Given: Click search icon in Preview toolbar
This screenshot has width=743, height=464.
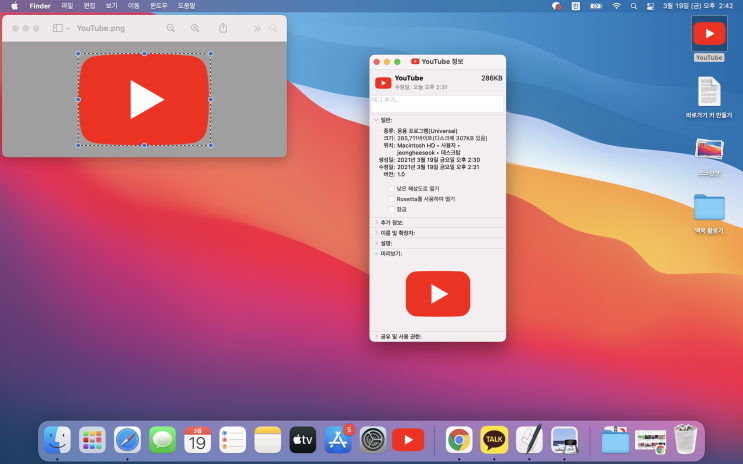Looking at the screenshot, I should point(273,28).
